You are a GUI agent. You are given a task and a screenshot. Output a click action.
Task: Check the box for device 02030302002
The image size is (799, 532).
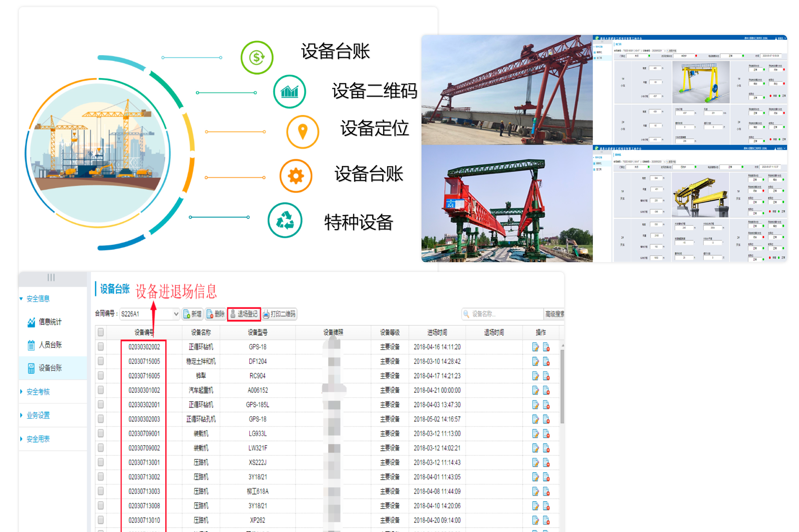101,347
